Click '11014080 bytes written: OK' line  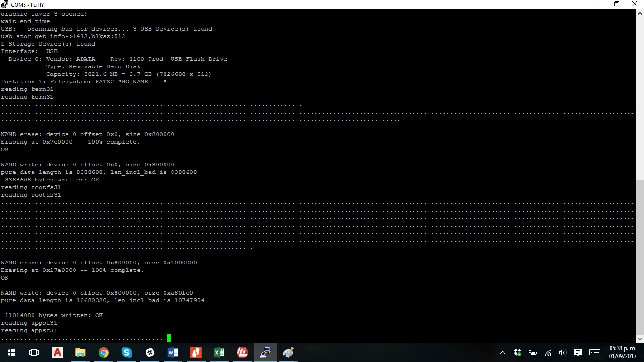pyautogui.click(x=54, y=315)
